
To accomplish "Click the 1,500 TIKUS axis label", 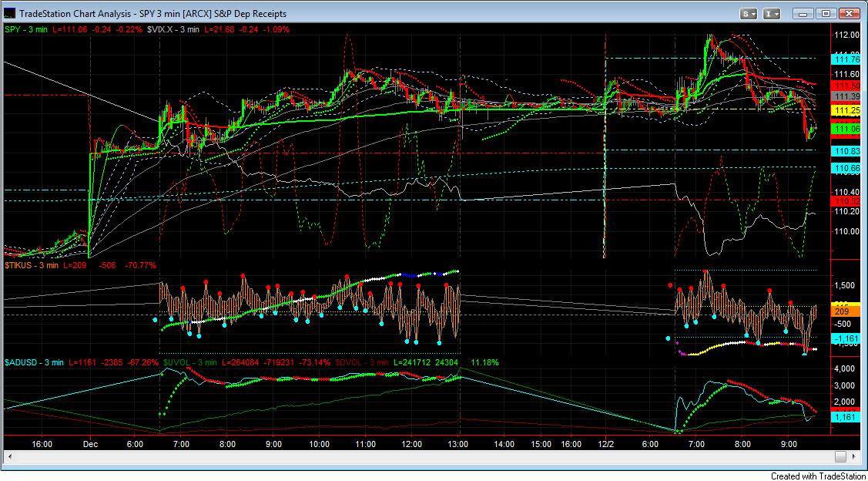I will click(x=846, y=285).
